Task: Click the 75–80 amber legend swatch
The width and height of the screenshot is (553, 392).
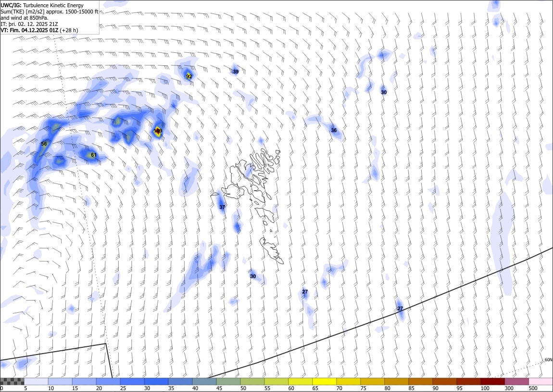Action: [372, 381]
